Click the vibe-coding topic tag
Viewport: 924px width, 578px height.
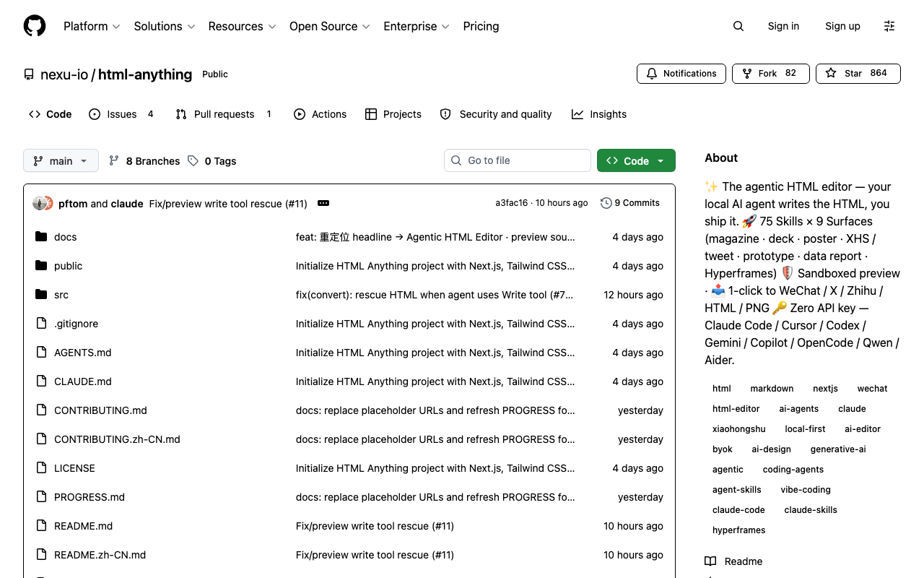(x=806, y=490)
